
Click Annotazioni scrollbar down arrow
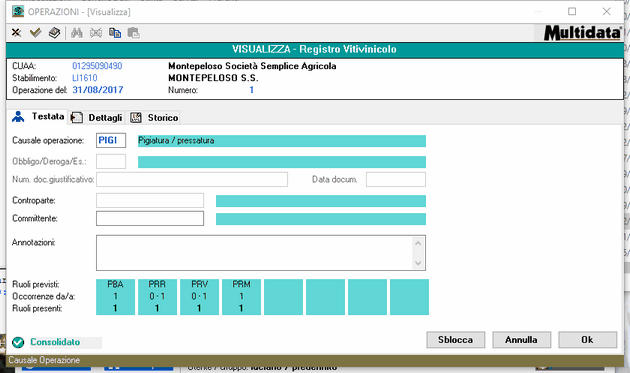(x=418, y=263)
